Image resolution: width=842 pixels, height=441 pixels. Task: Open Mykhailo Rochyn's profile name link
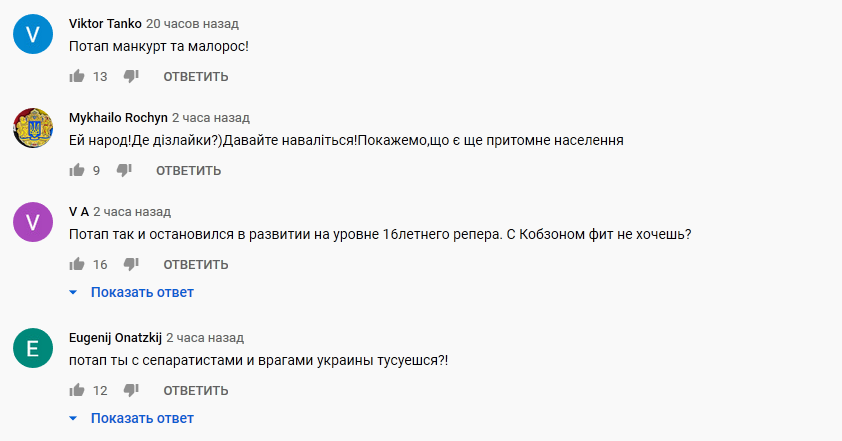[x=118, y=118]
